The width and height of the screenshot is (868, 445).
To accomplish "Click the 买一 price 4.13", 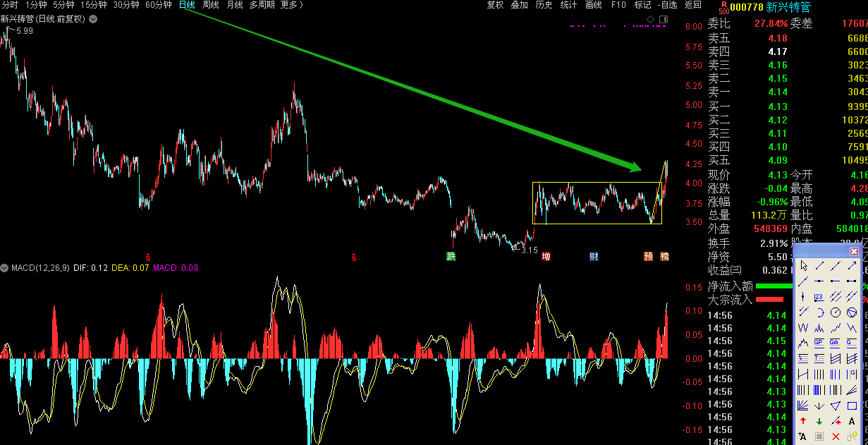I will tap(778, 106).
